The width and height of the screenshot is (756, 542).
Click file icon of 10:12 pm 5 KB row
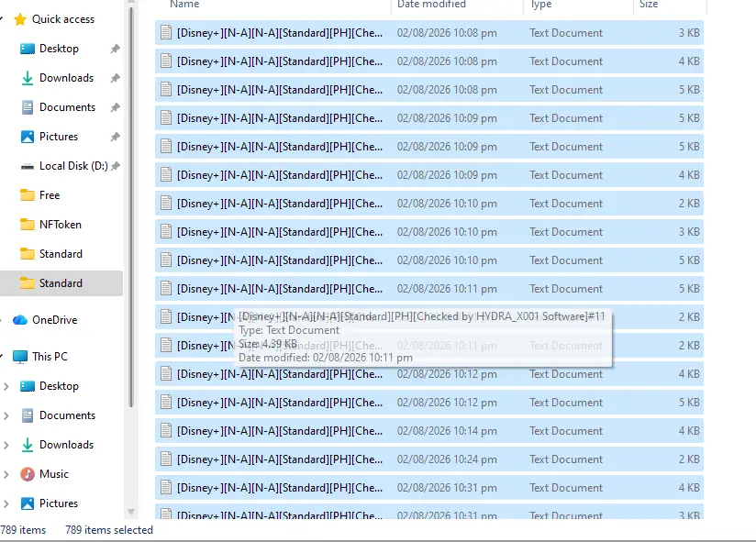(x=166, y=403)
